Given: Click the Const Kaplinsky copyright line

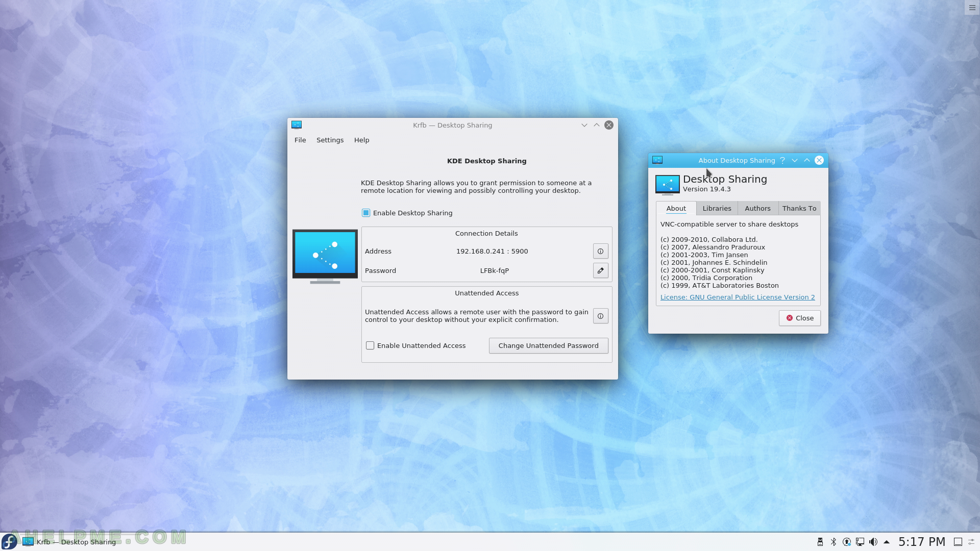Looking at the screenshot, I should pyautogui.click(x=712, y=270).
